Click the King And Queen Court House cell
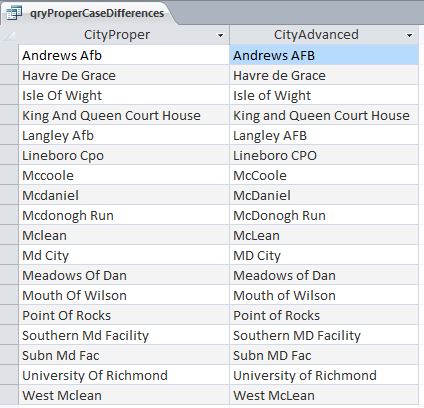Viewport: 424px width, 408px height. [x=124, y=115]
